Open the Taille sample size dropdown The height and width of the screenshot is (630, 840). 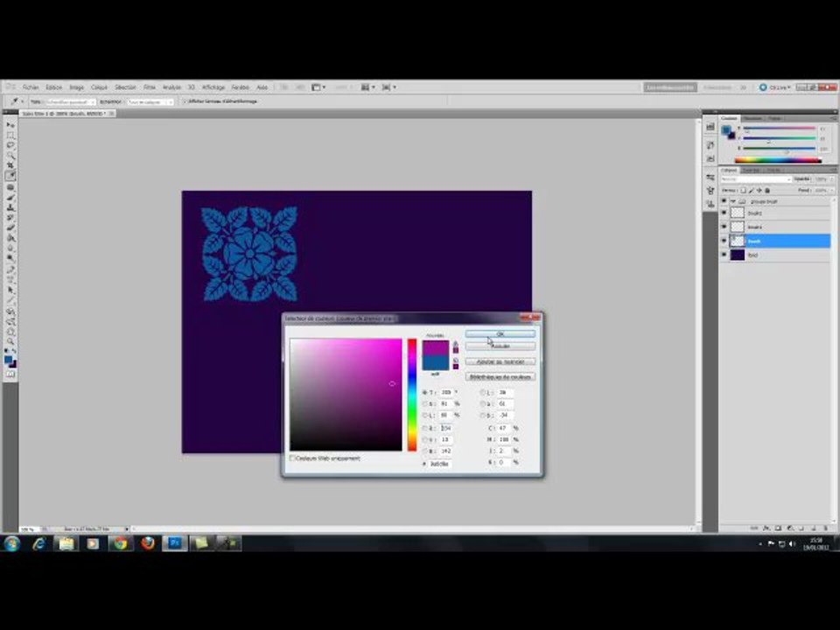[x=70, y=101]
